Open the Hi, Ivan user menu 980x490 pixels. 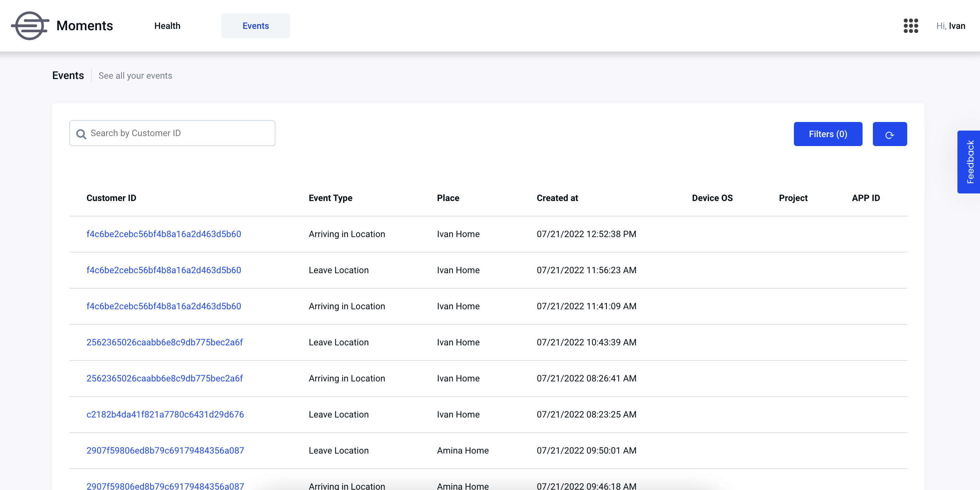point(950,25)
